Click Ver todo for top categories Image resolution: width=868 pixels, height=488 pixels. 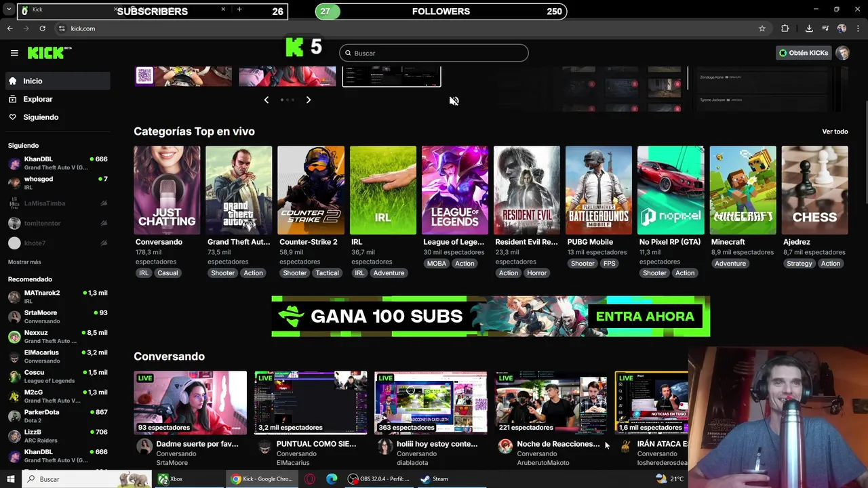pyautogui.click(x=835, y=131)
